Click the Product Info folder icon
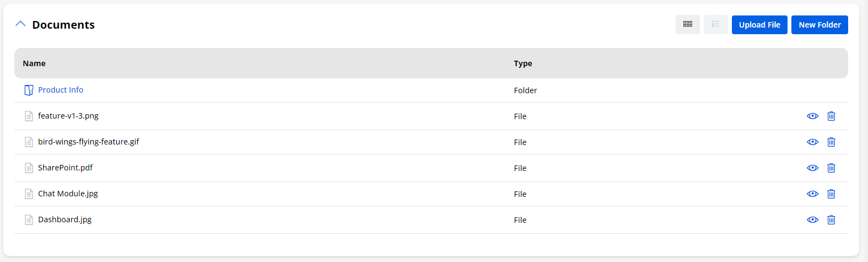 (x=29, y=90)
